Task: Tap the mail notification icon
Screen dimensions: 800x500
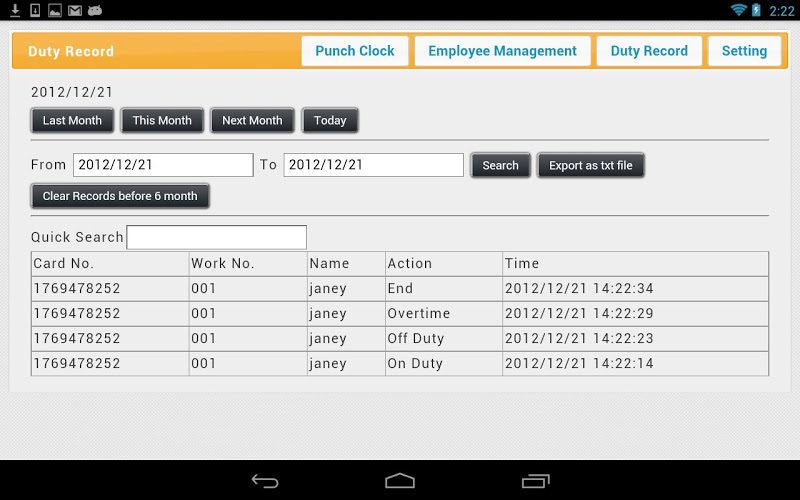Action: coord(75,10)
